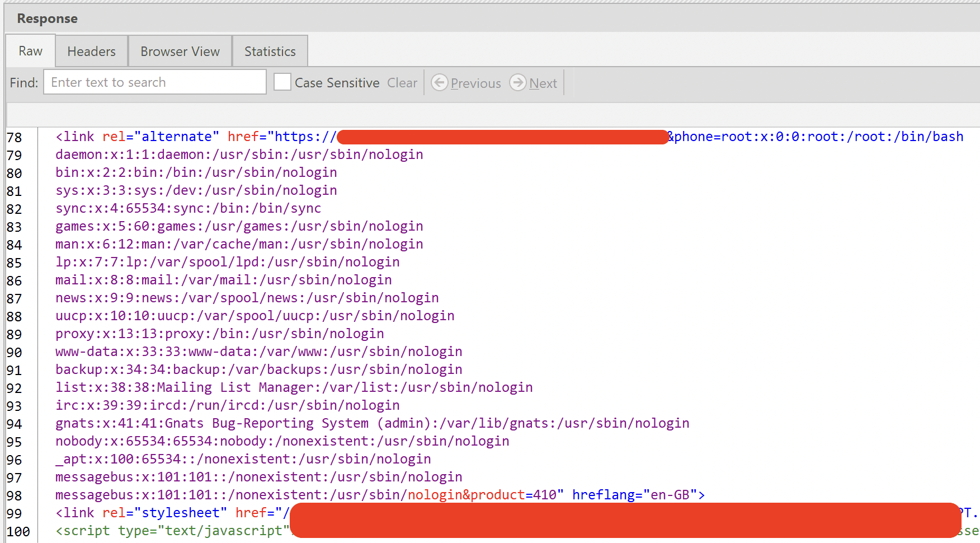The width and height of the screenshot is (980, 543).
Task: Click line number 89
Action: 15,334
